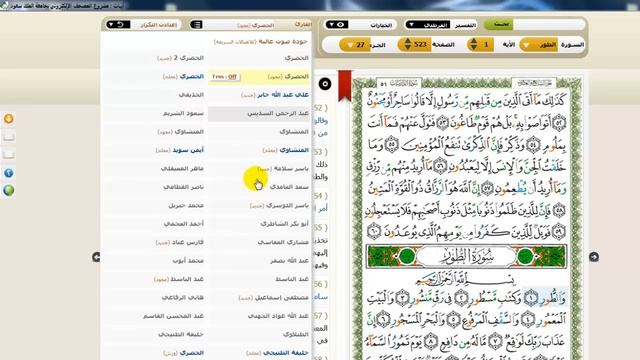640x360 pixels.
Task: Open the reciter list icon next to القارئ
Action: click(196, 25)
